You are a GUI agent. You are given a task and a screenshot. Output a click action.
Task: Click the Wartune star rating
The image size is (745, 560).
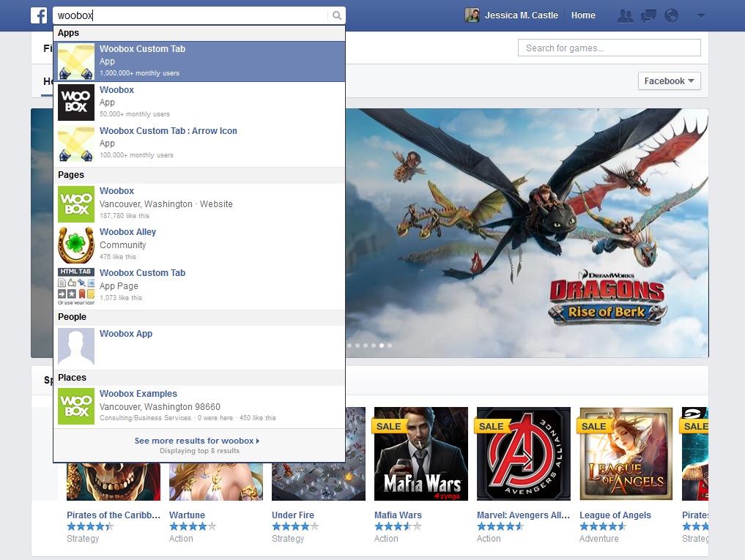tap(193, 526)
